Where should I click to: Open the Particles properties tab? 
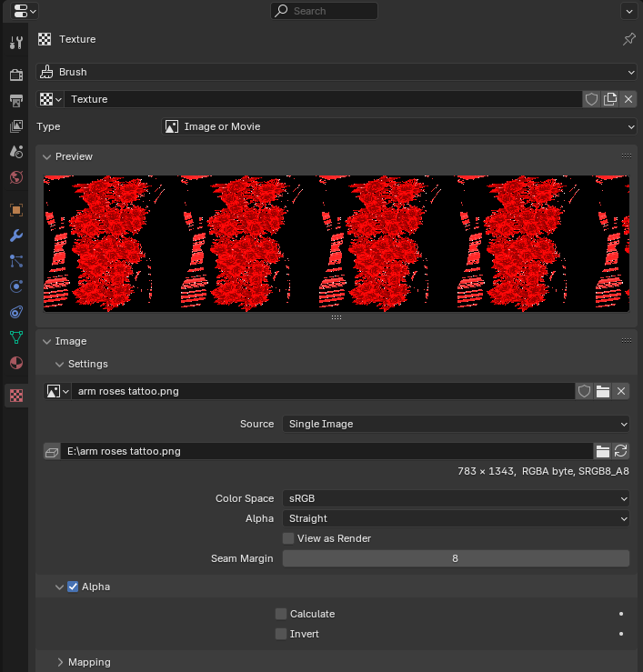coord(16,261)
